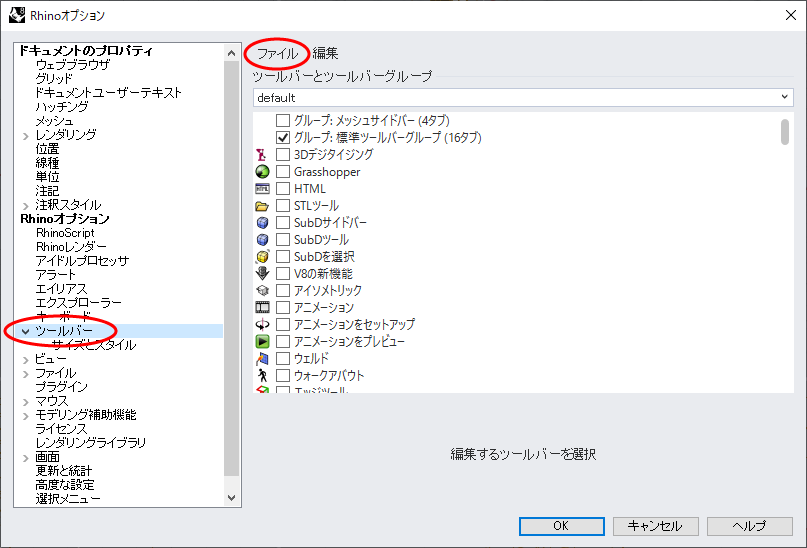
Task: Click the V8の新機能 icon
Action: (263, 274)
